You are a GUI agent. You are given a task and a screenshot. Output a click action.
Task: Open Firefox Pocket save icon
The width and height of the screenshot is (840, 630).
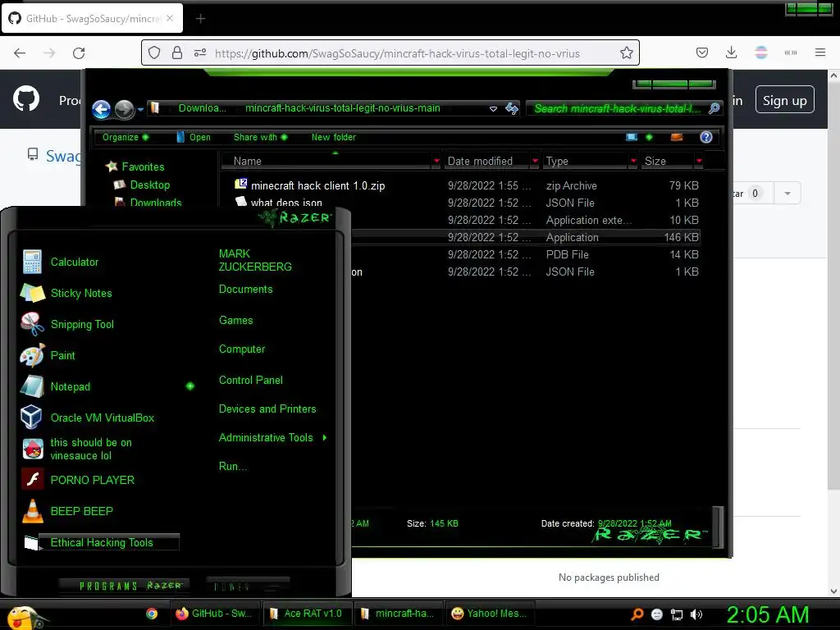pyautogui.click(x=702, y=52)
